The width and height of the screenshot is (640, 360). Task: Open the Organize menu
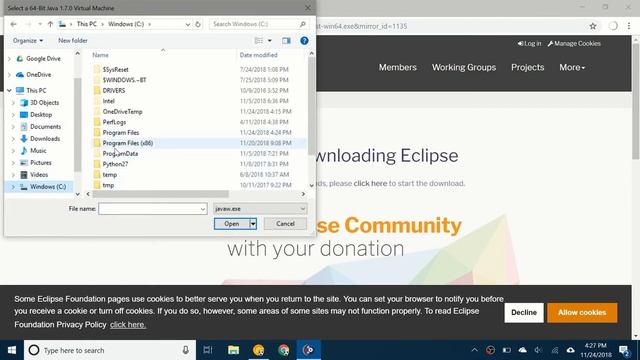click(28, 40)
